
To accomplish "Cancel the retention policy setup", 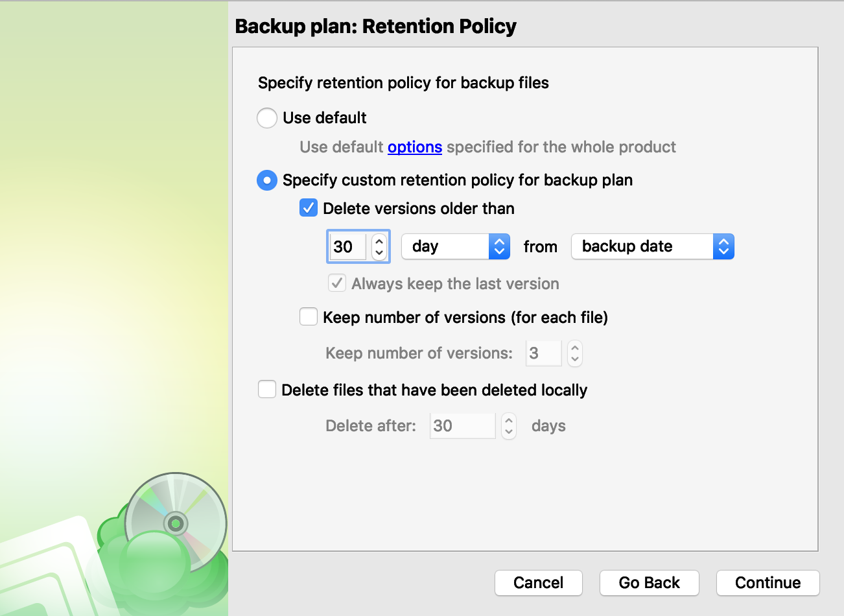I will tap(538, 583).
